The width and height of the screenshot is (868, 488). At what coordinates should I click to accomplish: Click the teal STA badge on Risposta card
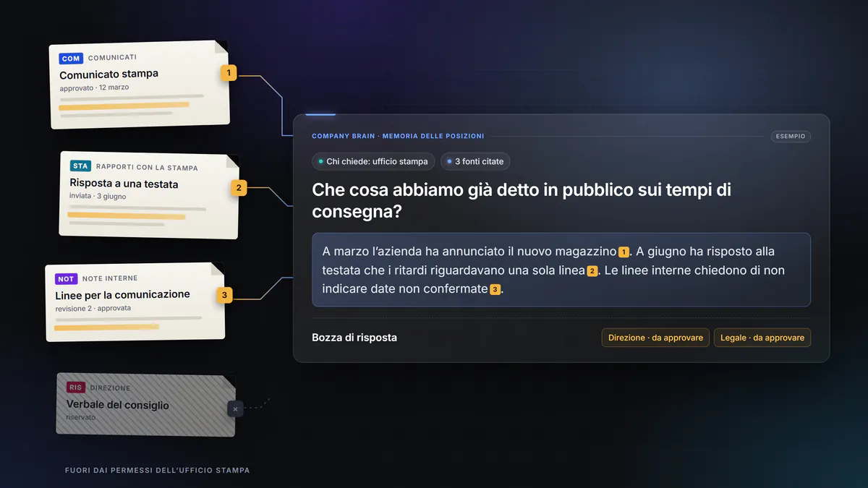(x=80, y=166)
